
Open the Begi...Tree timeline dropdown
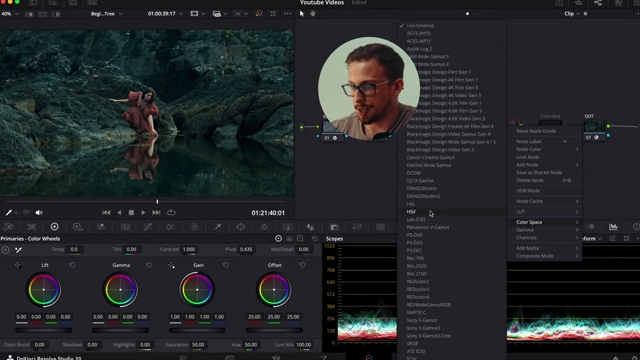(107, 13)
